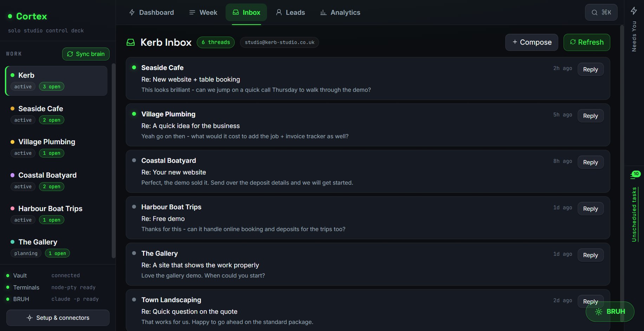
Task: Click the 'planning' badge under The Gallery
Action: click(26, 253)
